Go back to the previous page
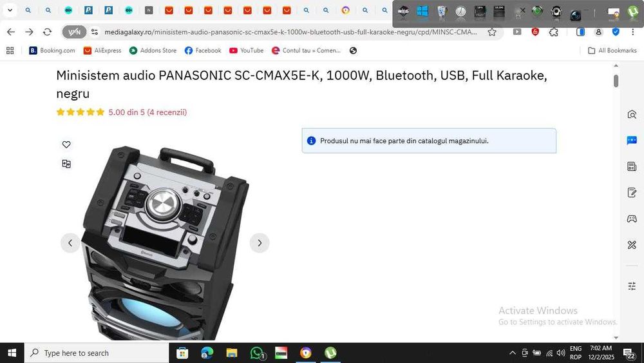 click(x=11, y=32)
